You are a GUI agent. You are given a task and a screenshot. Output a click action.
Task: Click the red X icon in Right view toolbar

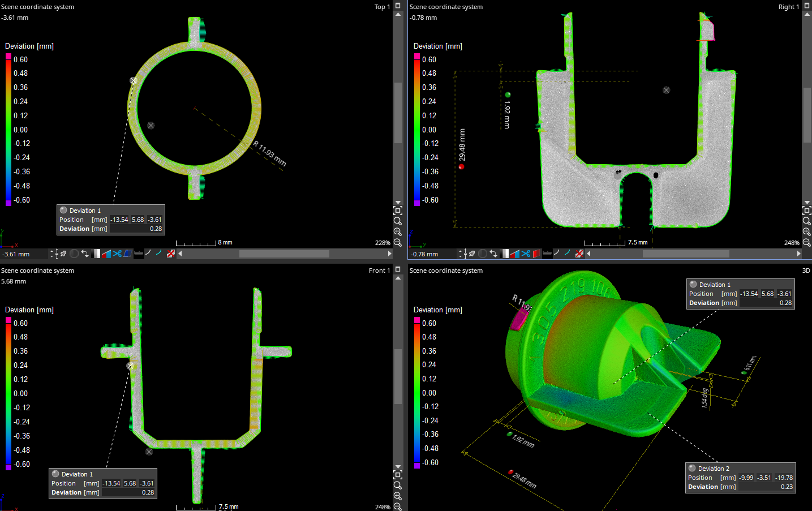point(579,254)
